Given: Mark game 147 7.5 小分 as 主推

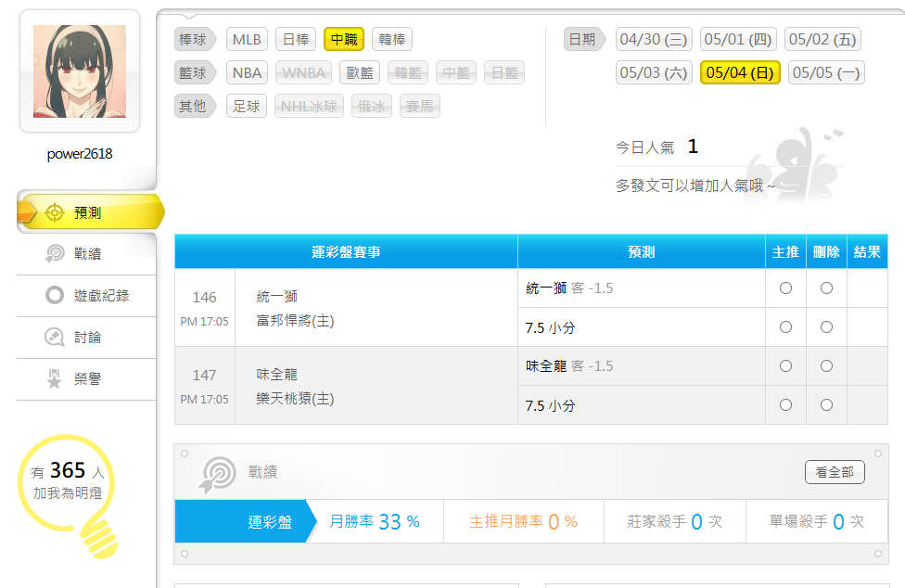Looking at the screenshot, I should click(785, 405).
